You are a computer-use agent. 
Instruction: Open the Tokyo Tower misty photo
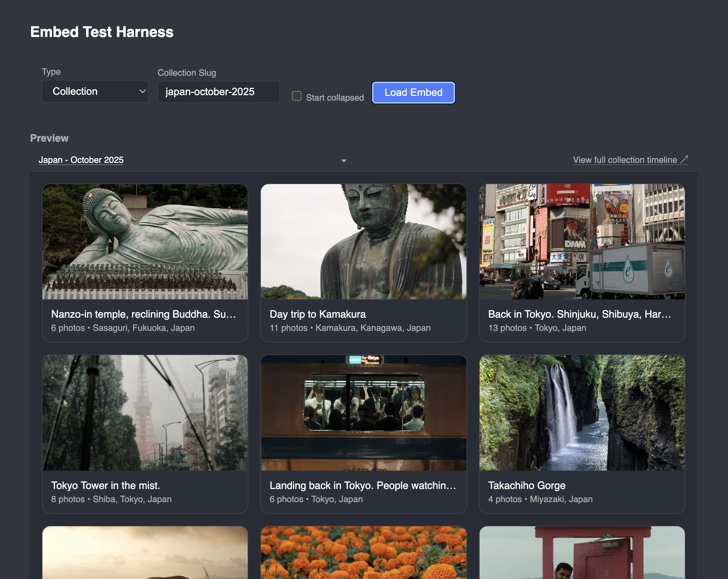click(145, 413)
